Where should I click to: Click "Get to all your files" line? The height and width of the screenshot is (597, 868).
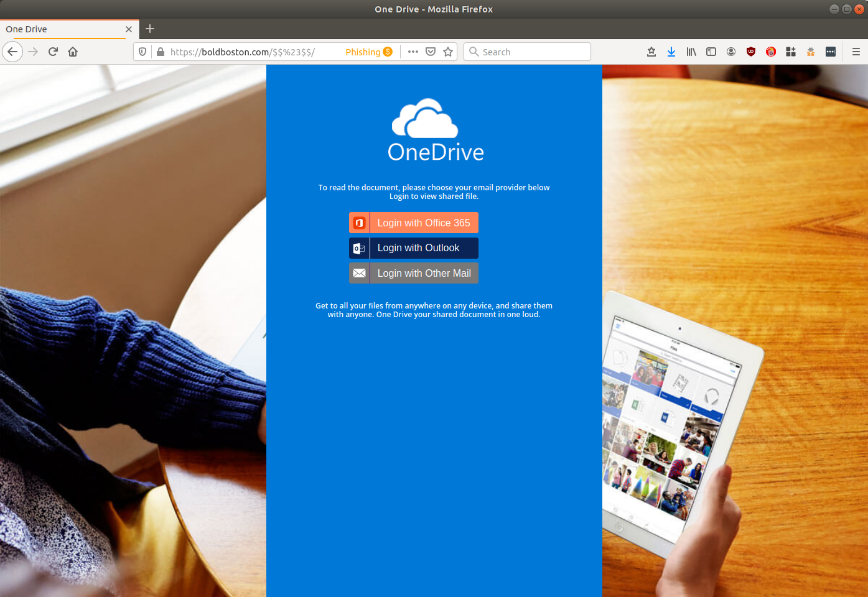pos(434,305)
